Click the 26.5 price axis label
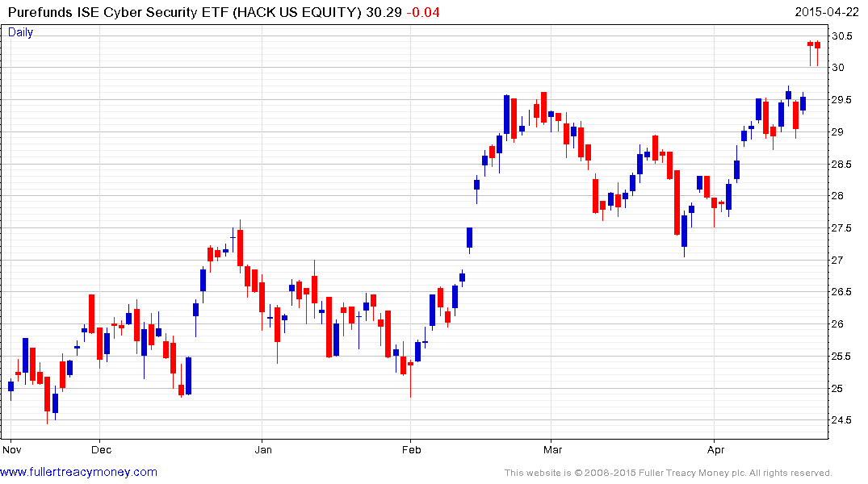The height and width of the screenshot is (484, 868). (842, 291)
